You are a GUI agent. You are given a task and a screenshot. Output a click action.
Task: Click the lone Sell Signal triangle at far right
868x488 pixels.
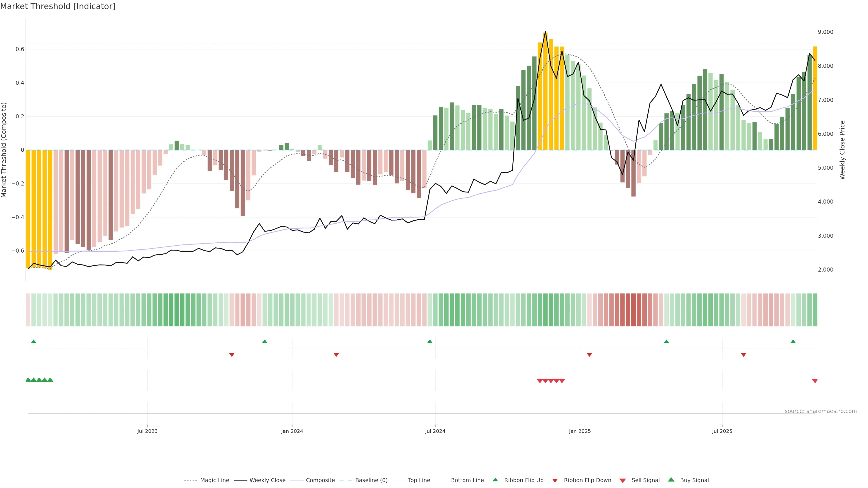point(815,381)
